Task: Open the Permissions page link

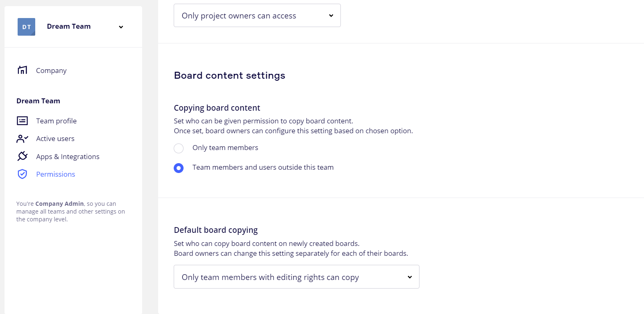Action: (x=56, y=174)
